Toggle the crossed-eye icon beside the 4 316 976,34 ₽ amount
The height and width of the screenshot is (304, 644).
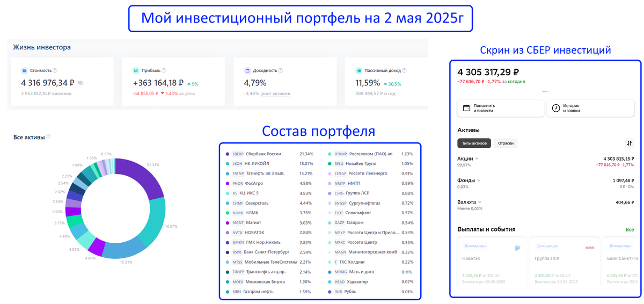(x=80, y=83)
